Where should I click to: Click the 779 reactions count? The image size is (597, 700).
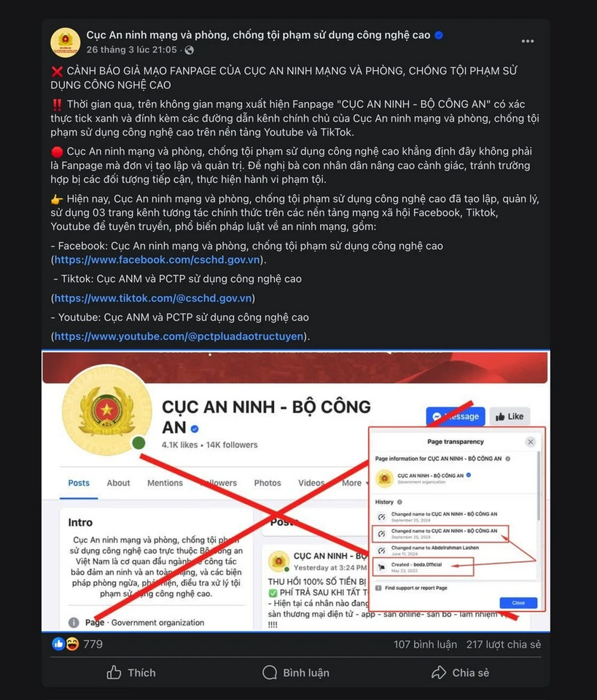(93, 644)
